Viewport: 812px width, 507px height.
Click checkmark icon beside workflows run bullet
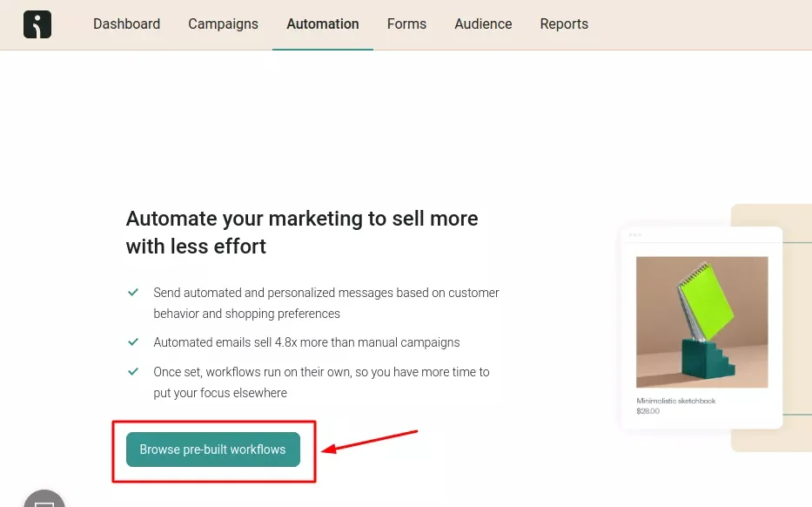[133, 372]
